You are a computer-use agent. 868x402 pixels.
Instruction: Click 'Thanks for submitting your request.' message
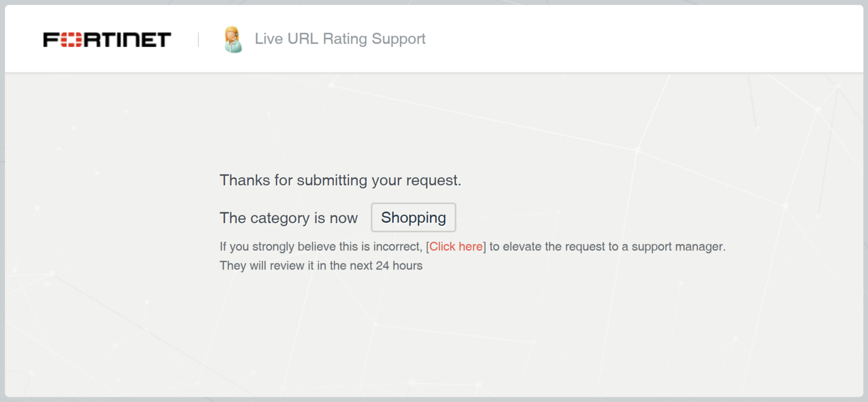(340, 180)
